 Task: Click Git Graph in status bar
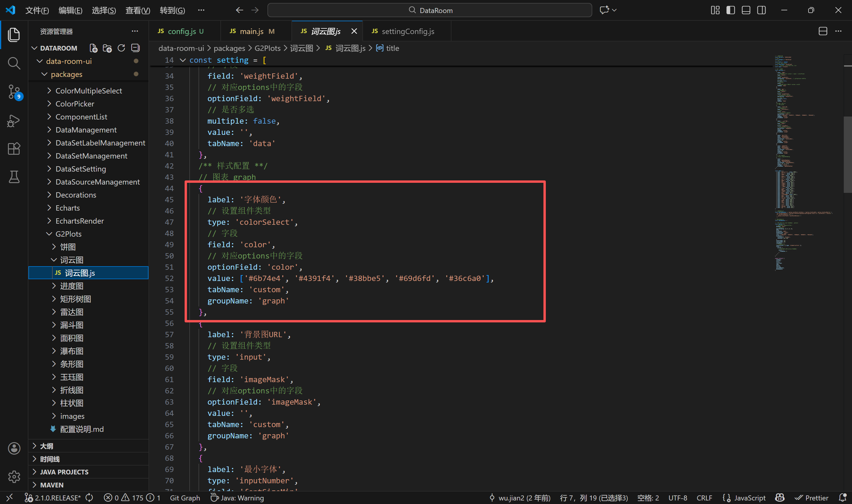(185, 498)
